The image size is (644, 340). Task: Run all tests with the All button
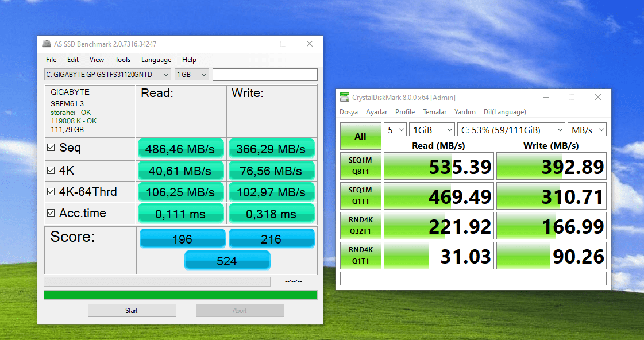360,136
